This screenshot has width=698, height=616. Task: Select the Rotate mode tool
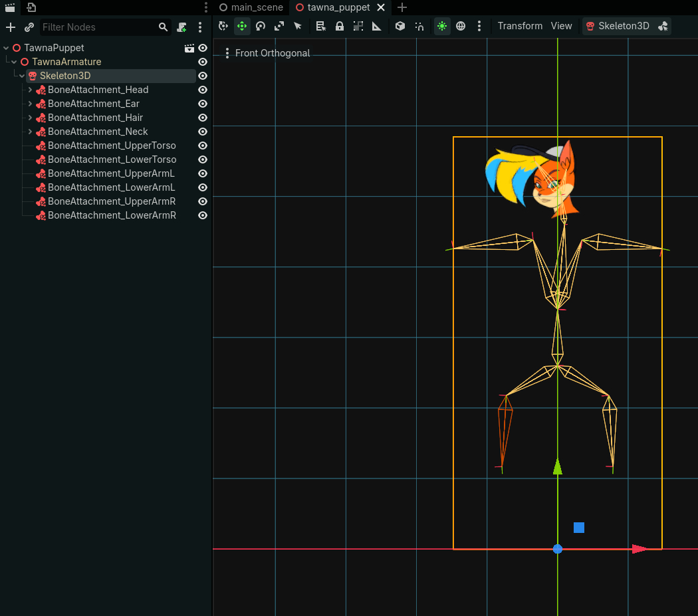click(261, 26)
